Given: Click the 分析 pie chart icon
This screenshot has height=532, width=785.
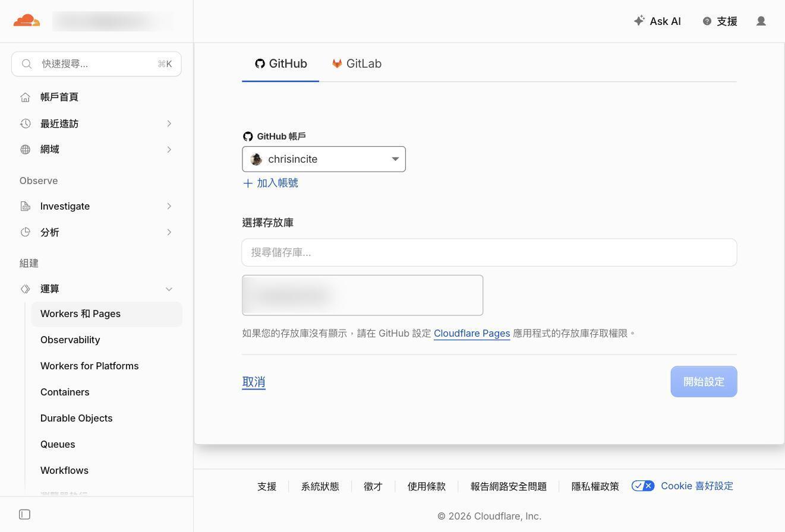Looking at the screenshot, I should 25,232.
